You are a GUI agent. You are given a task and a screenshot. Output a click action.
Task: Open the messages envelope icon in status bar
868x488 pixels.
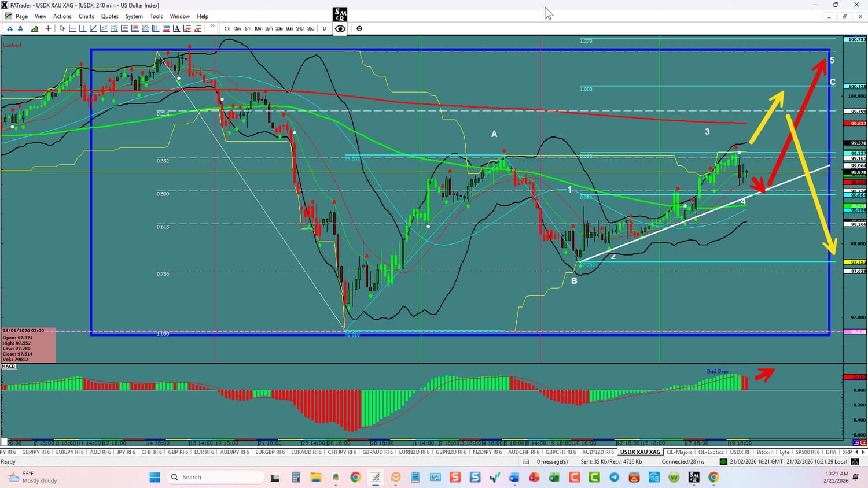coord(526,461)
